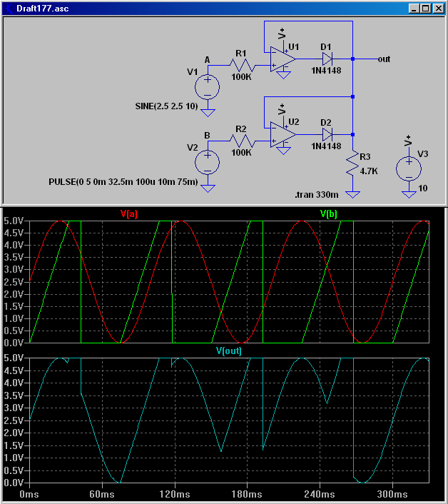Click the Draft177.asc title bar
Screen dimensions: 448x504
(x=224, y=9)
